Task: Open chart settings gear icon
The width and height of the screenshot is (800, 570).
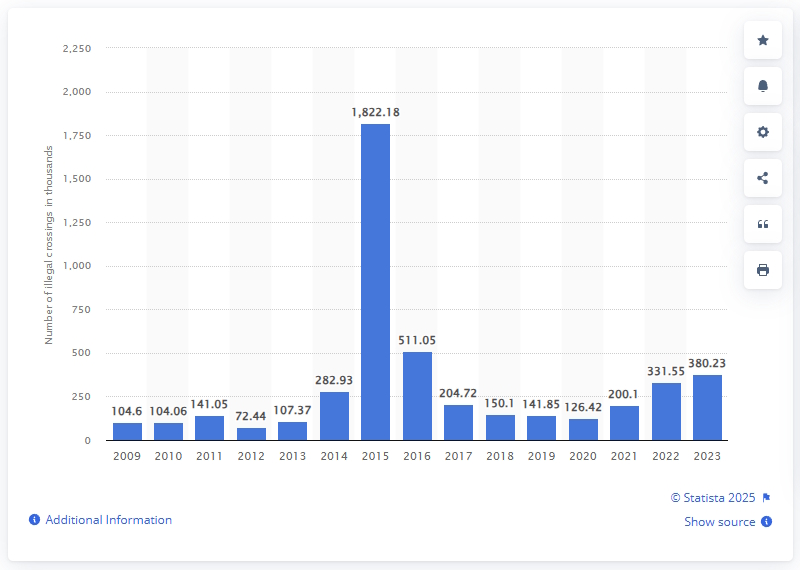Action: point(763,132)
